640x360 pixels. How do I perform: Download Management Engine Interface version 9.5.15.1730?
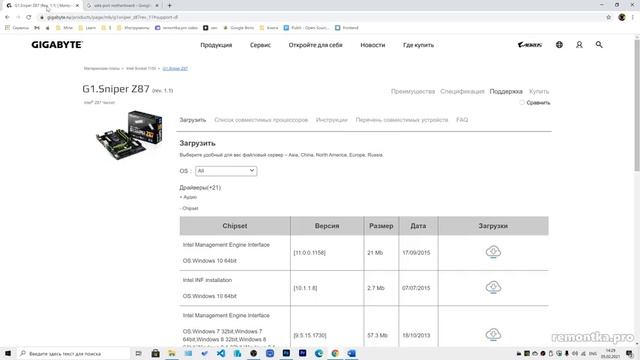click(493, 335)
